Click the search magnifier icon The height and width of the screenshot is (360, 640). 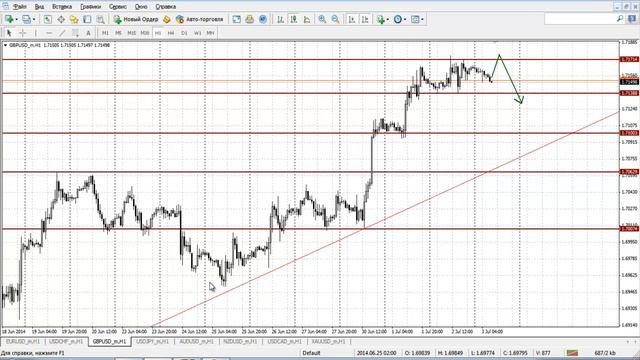(x=620, y=19)
